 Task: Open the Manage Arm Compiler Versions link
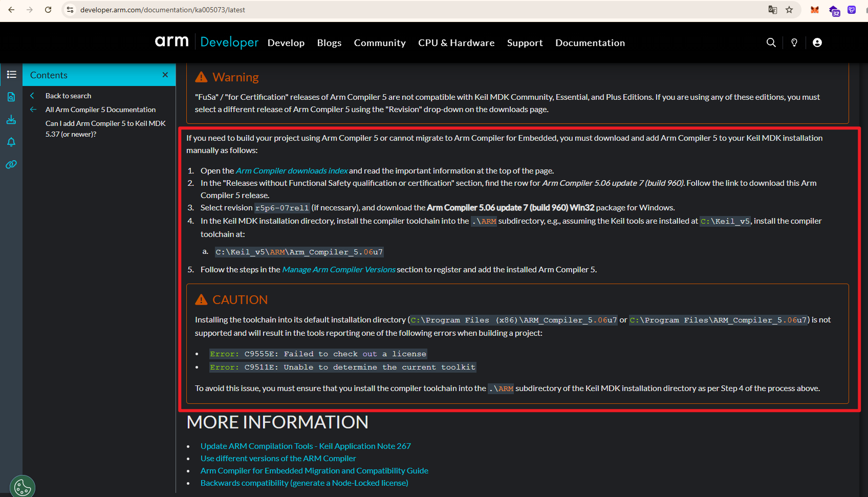click(338, 270)
